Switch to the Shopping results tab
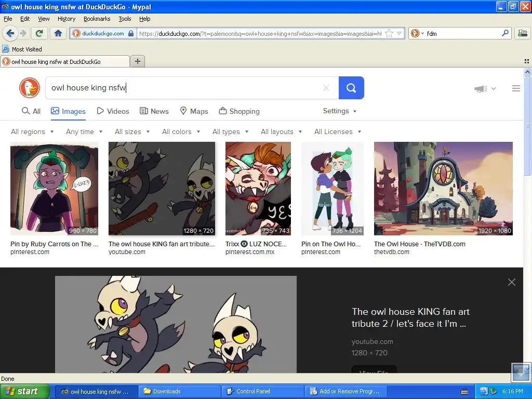532x399 pixels. pyautogui.click(x=239, y=111)
